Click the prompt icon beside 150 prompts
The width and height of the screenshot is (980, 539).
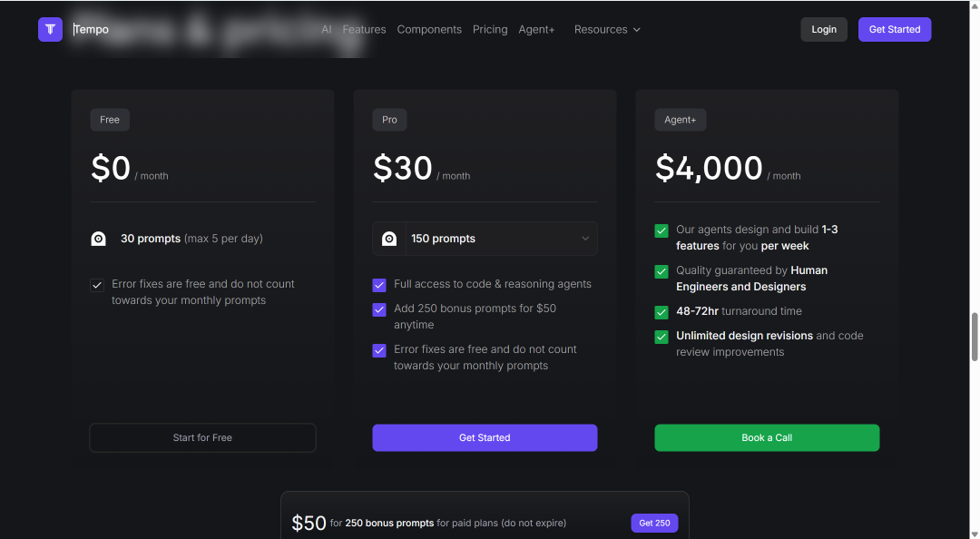[x=388, y=239]
